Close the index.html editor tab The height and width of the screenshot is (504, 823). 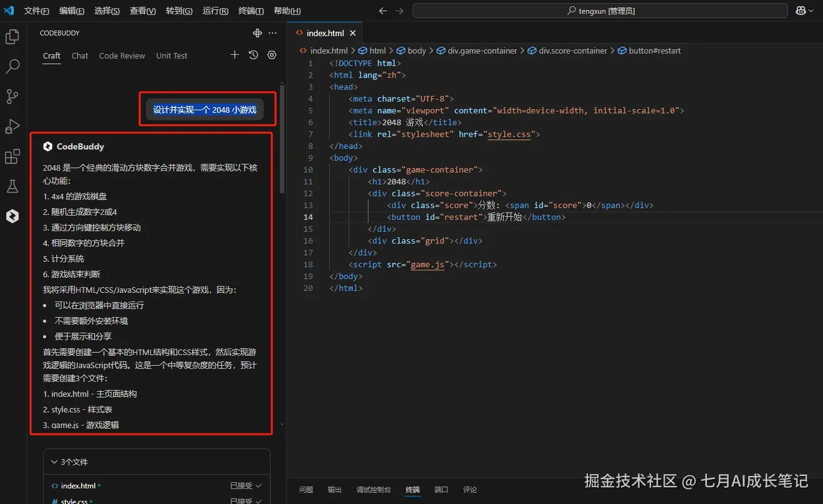pyautogui.click(x=353, y=33)
